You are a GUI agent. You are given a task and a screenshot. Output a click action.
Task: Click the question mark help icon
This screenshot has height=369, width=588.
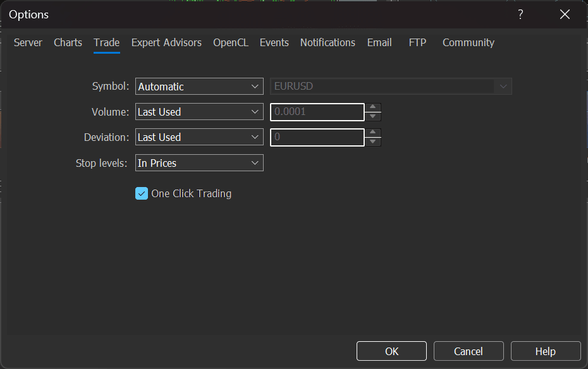(520, 15)
